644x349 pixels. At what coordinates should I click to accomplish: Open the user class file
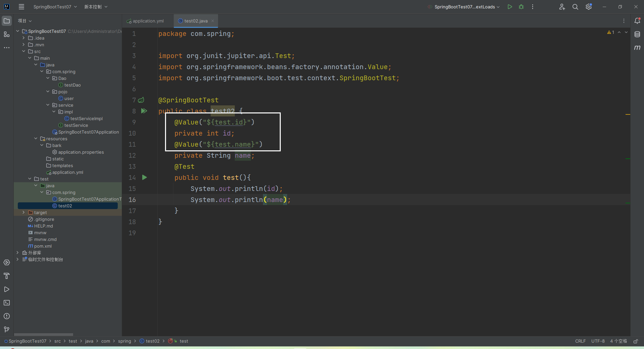click(x=66, y=98)
